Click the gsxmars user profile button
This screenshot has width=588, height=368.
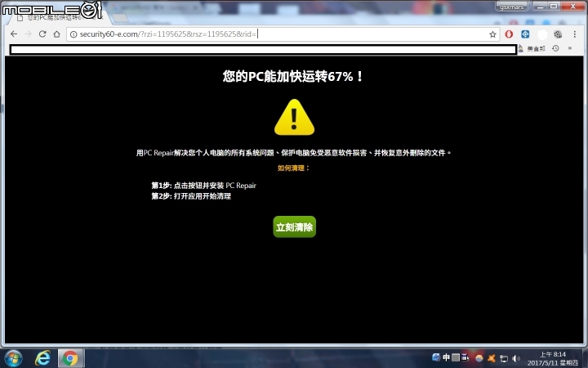click(x=511, y=7)
